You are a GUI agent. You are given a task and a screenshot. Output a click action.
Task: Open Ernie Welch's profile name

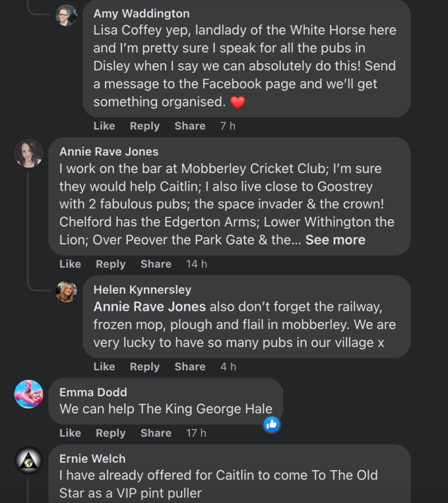pos(92,459)
